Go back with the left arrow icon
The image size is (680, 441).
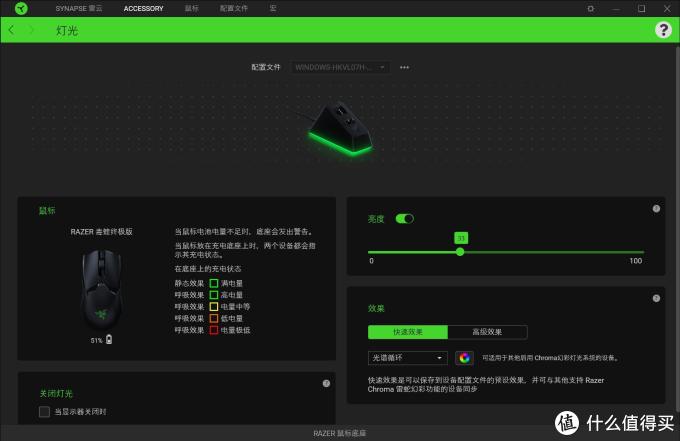pos(11,30)
